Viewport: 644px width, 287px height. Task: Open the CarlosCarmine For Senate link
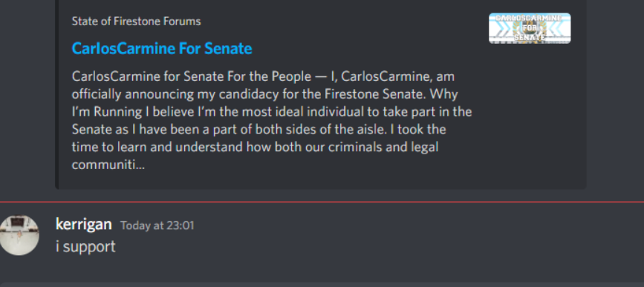pyautogui.click(x=162, y=49)
